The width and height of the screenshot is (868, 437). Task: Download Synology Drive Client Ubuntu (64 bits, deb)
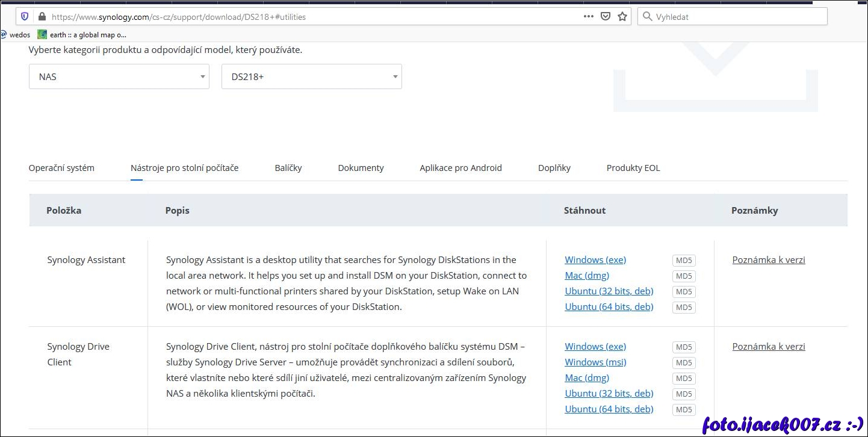[609, 409]
